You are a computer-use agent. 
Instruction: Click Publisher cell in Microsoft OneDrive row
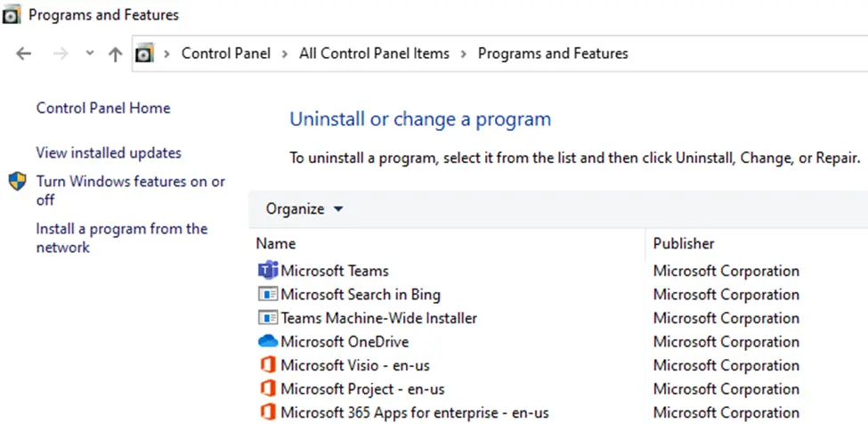(726, 342)
